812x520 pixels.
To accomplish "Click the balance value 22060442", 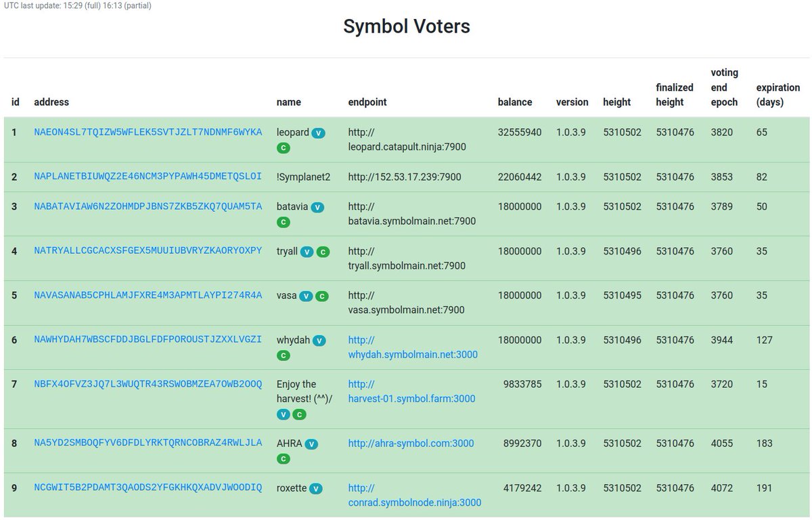I will [x=520, y=177].
